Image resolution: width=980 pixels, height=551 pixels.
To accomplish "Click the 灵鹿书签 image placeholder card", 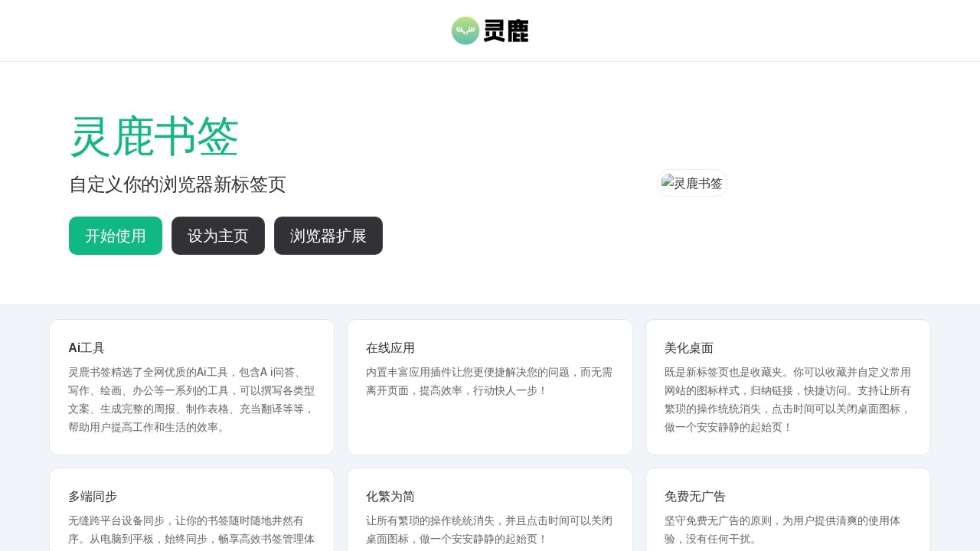I will (692, 183).
